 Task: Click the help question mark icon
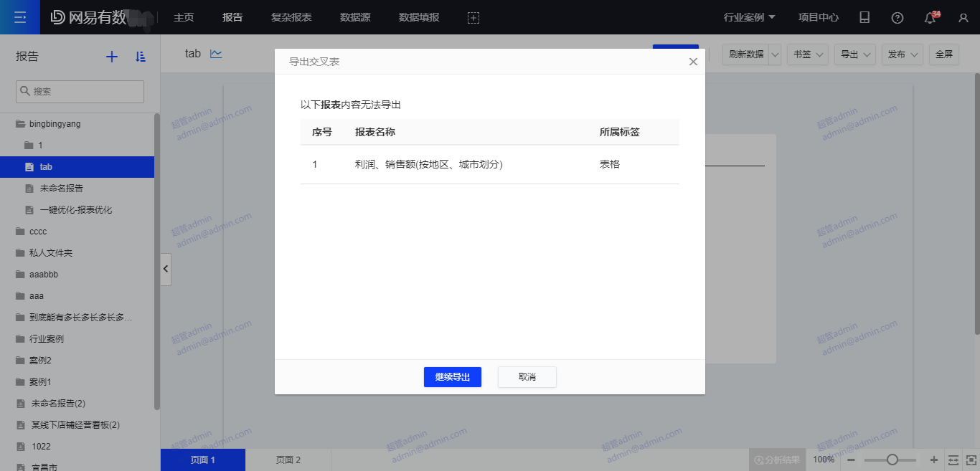[x=897, y=18]
